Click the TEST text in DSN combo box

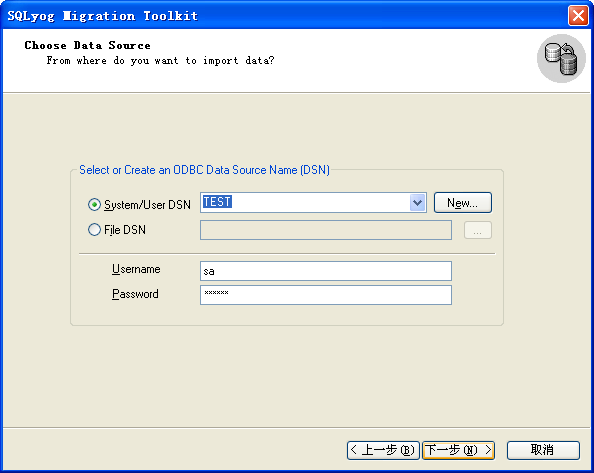[x=217, y=202]
